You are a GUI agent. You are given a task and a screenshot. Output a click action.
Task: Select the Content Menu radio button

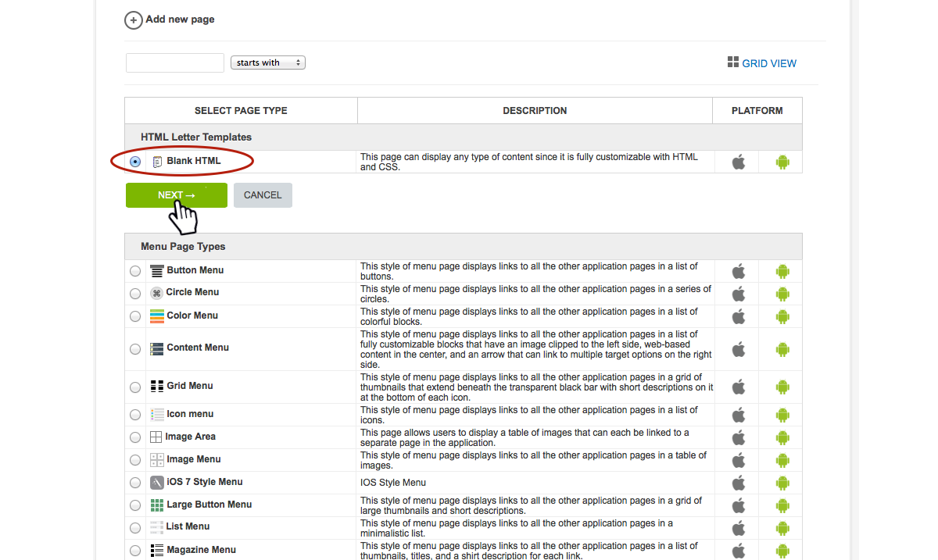tap(135, 349)
